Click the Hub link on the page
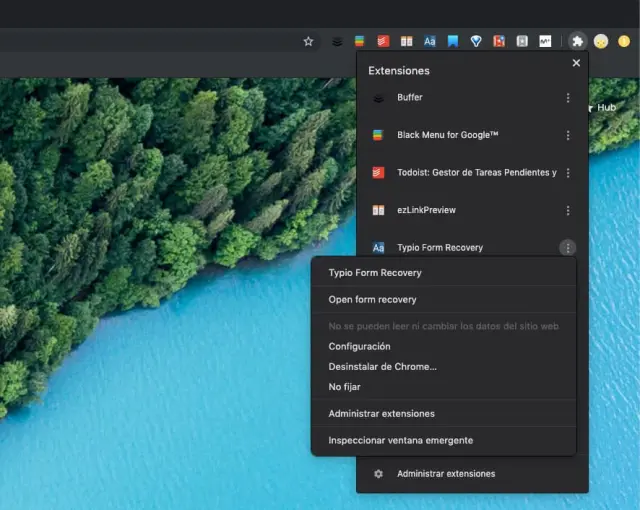Screen dimensions: 640x510 click(606, 108)
